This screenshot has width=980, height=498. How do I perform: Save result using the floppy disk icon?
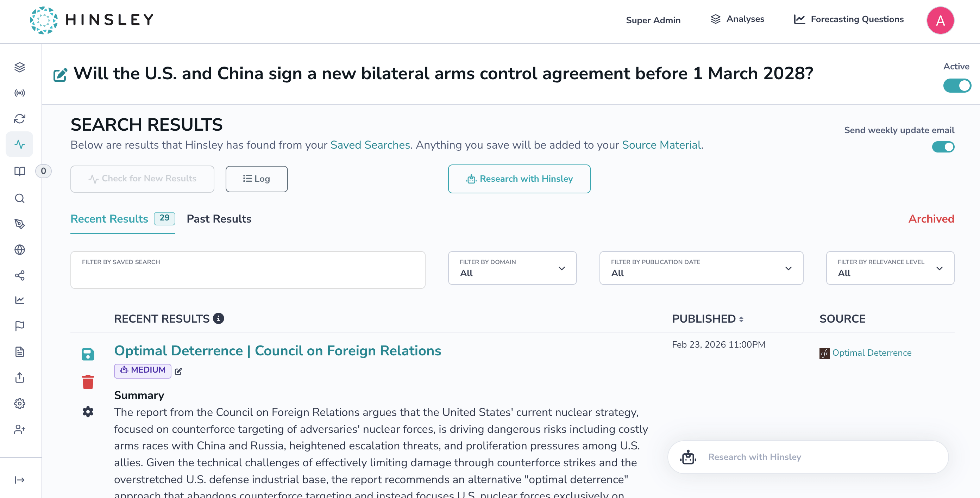88,354
